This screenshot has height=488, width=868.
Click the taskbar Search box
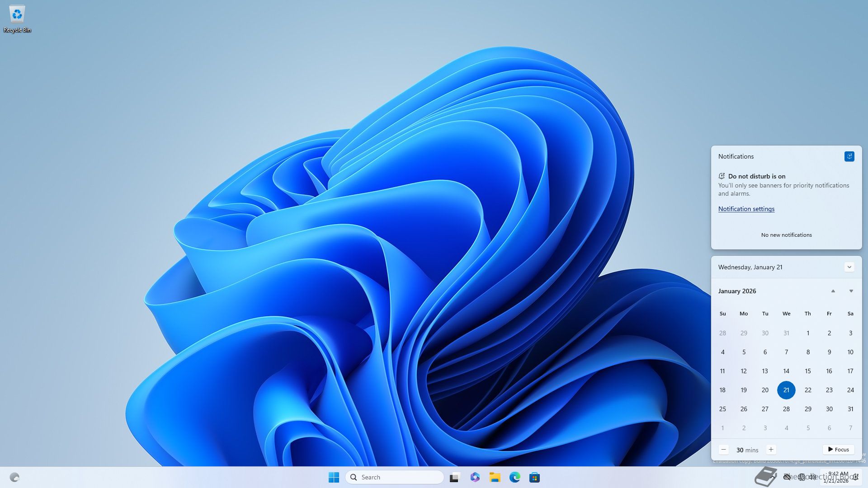(x=394, y=477)
